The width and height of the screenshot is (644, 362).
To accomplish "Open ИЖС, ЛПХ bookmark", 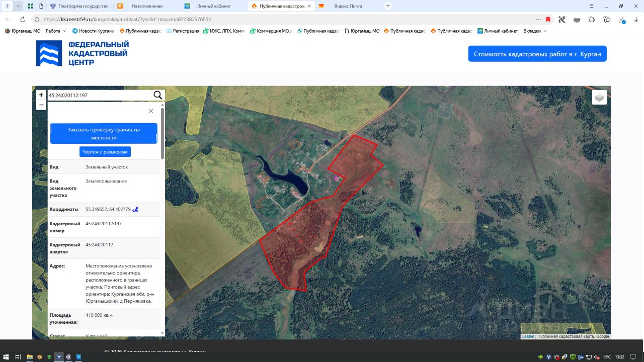I will (224, 31).
